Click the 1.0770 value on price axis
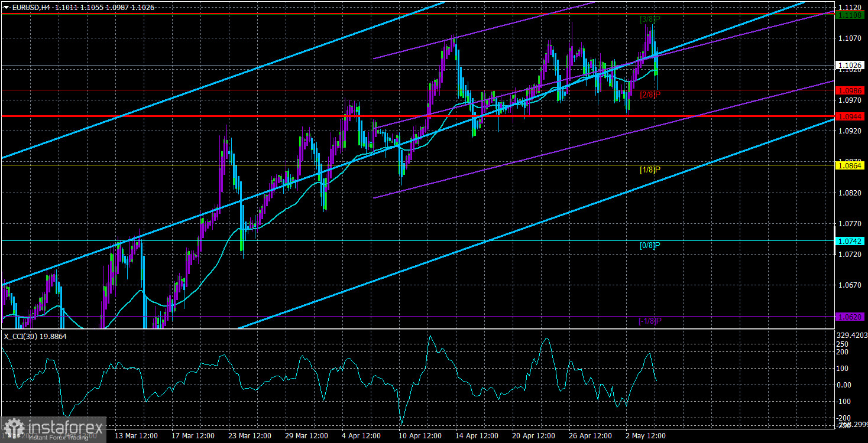This screenshot has height=443, width=868. pyautogui.click(x=849, y=223)
